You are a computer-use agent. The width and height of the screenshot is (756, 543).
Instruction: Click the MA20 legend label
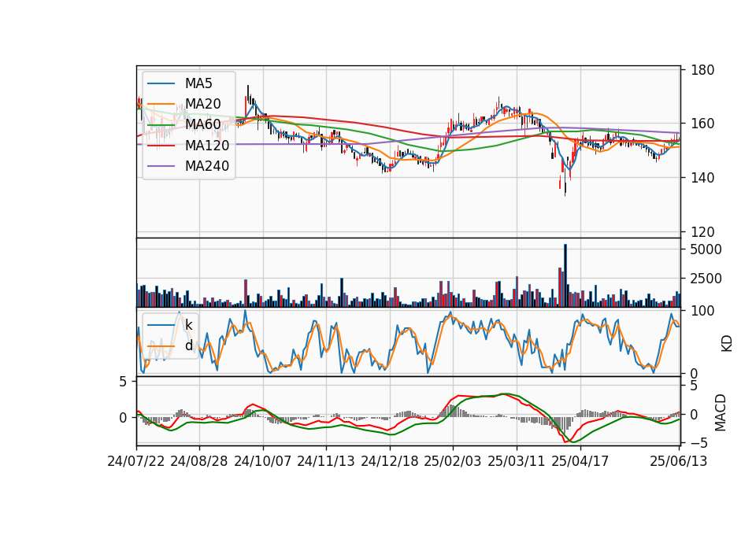tap(202, 104)
